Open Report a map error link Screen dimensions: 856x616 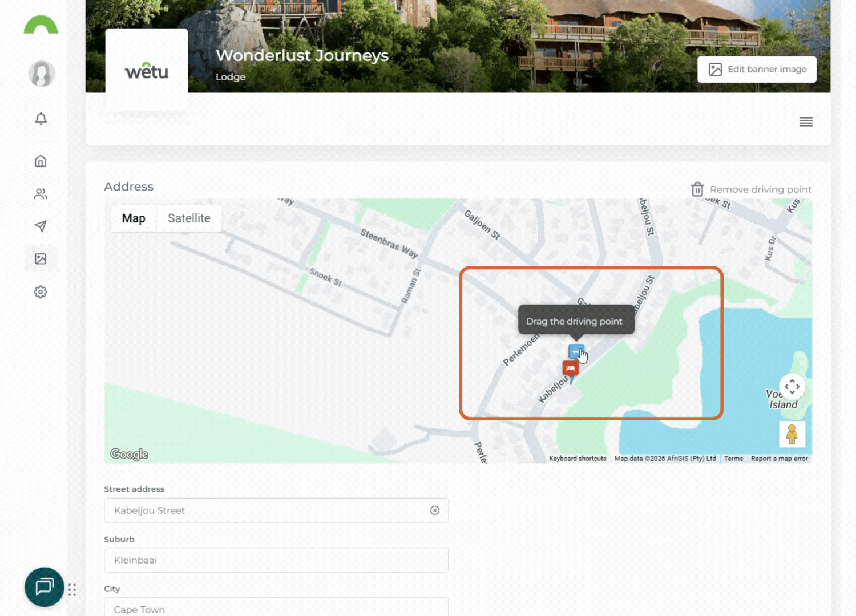[779, 459]
